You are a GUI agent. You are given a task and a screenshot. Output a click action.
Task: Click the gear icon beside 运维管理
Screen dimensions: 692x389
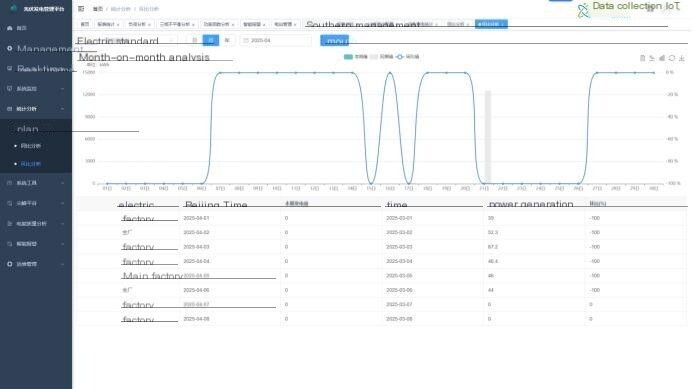pyautogui.click(x=10, y=264)
